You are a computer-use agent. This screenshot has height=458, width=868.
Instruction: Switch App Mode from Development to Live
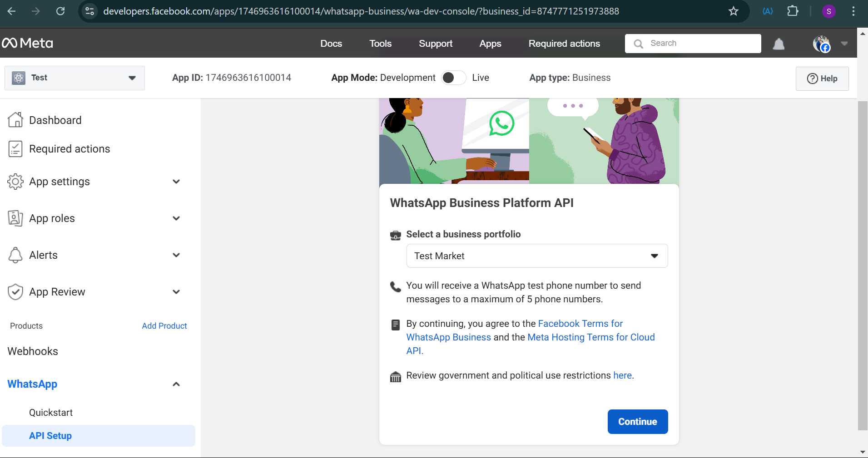(453, 78)
